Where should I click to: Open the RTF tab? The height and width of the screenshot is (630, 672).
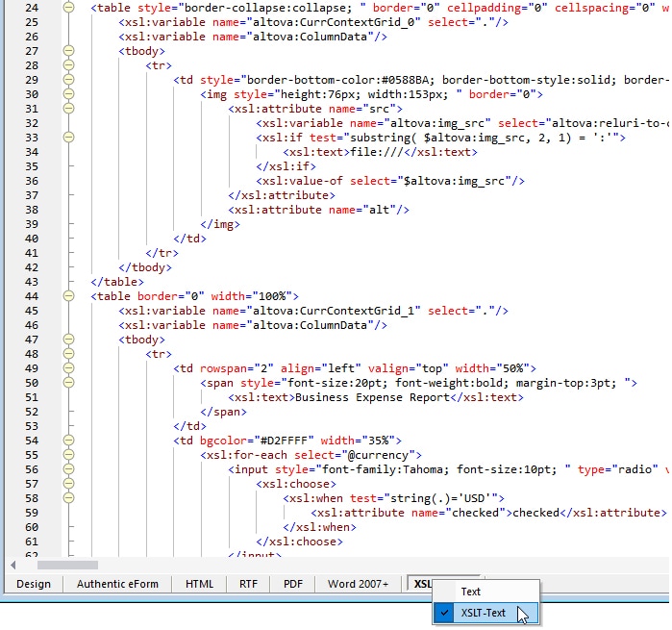pyautogui.click(x=248, y=584)
